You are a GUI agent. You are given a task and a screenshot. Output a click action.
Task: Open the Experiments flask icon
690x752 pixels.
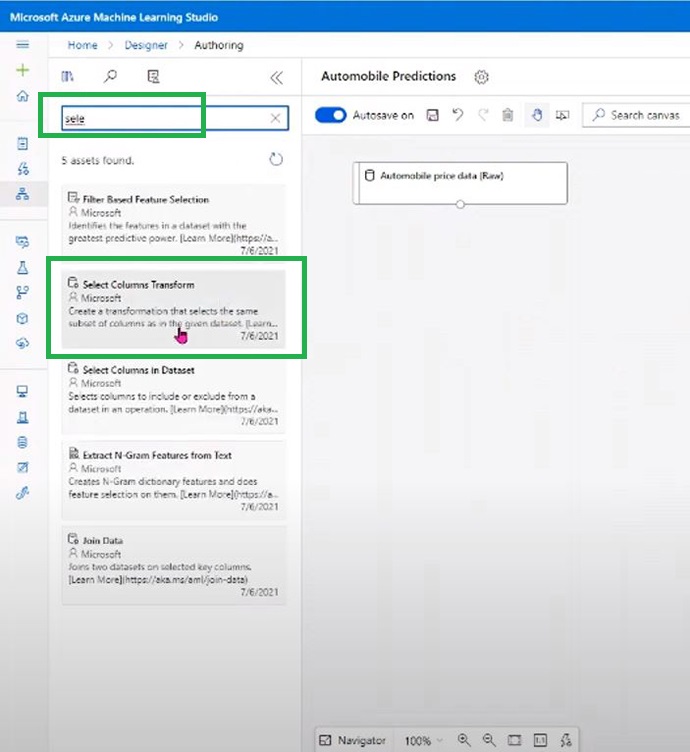pyautogui.click(x=23, y=268)
